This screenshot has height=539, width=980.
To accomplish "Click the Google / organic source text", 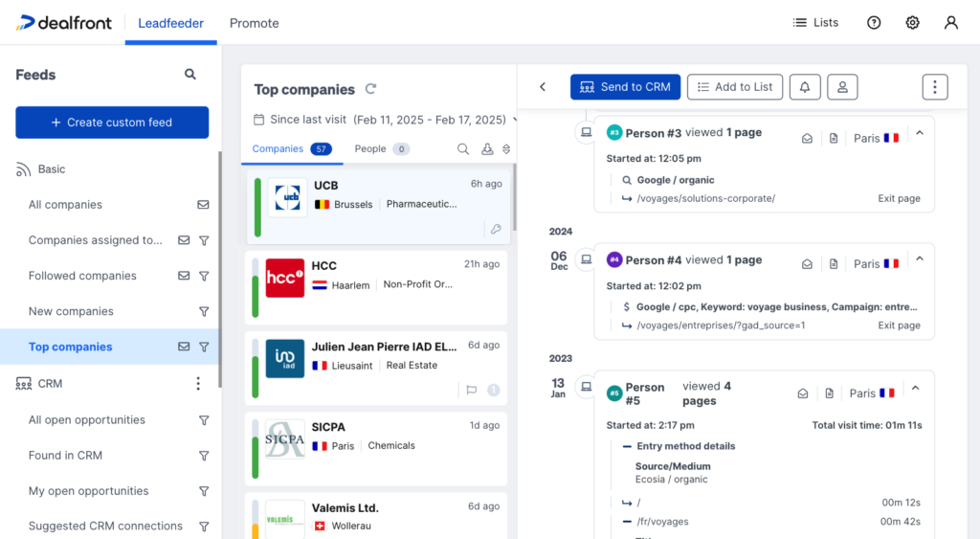I will [675, 180].
